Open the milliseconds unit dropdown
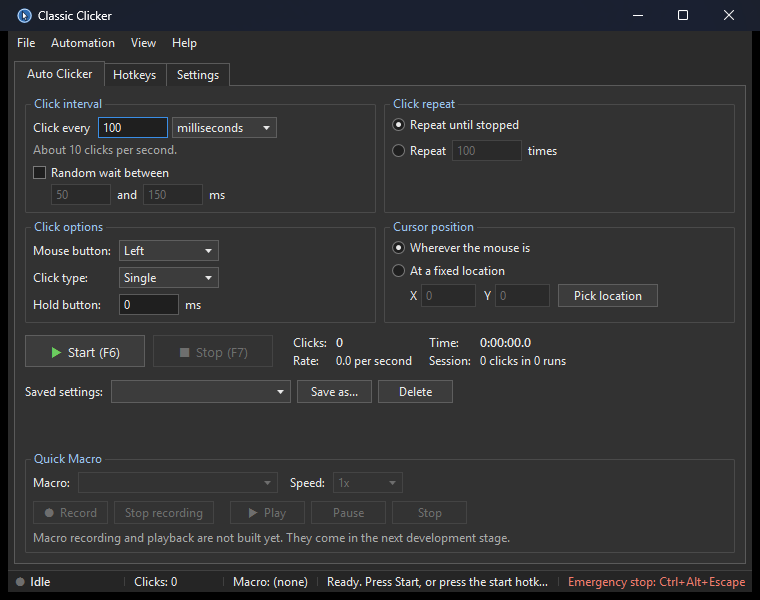 tap(224, 128)
